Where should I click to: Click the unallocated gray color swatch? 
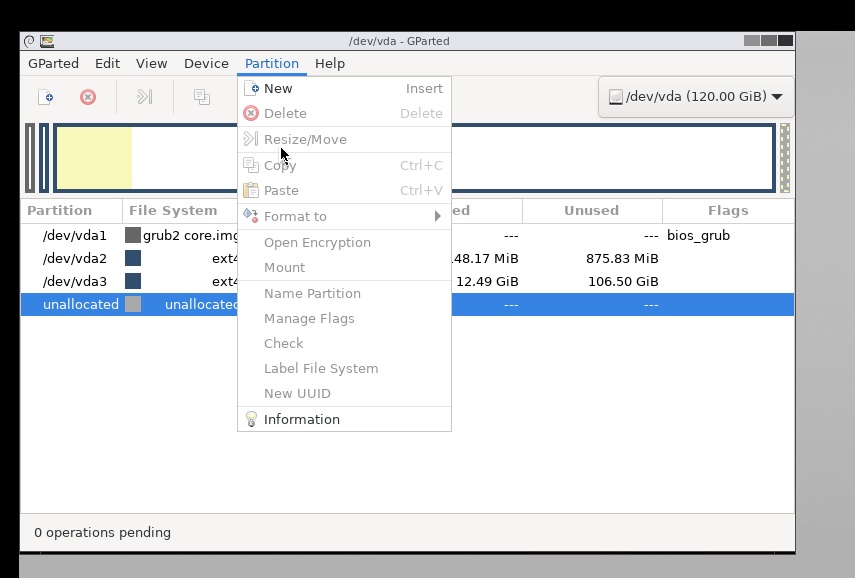(133, 304)
